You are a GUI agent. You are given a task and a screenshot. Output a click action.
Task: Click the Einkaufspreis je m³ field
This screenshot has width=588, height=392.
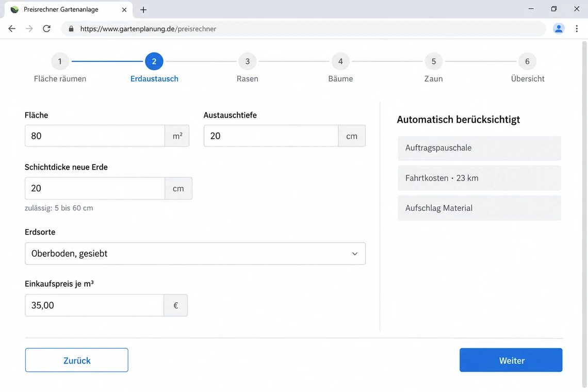tap(94, 305)
